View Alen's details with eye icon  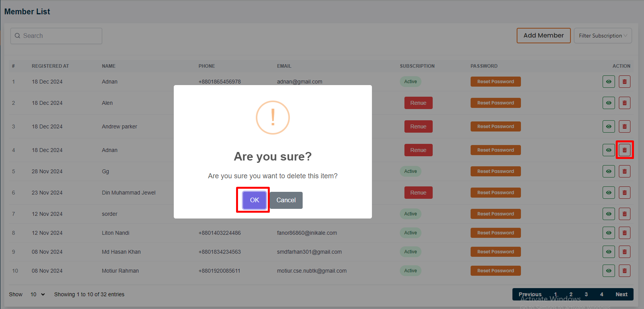click(x=608, y=103)
